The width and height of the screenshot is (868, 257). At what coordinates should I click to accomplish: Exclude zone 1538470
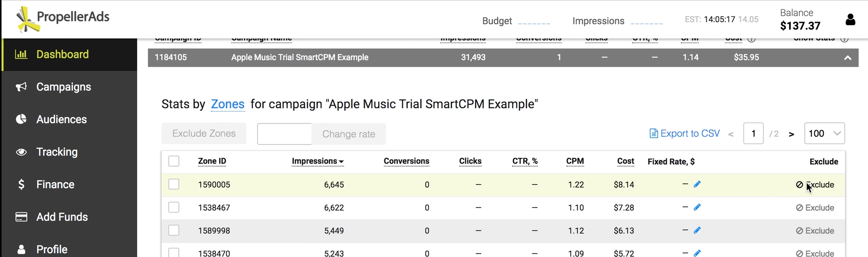(815, 253)
